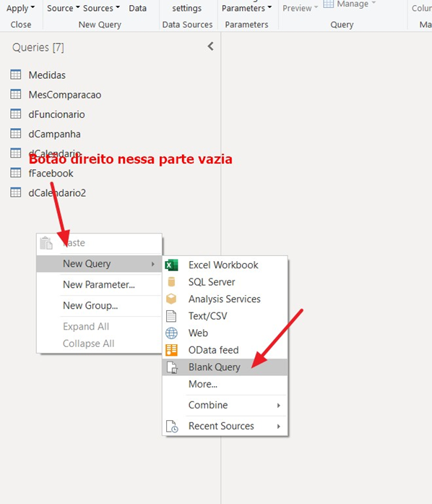The image size is (432, 504).
Task: Open the Combine submenu entry
Action: [225, 406]
